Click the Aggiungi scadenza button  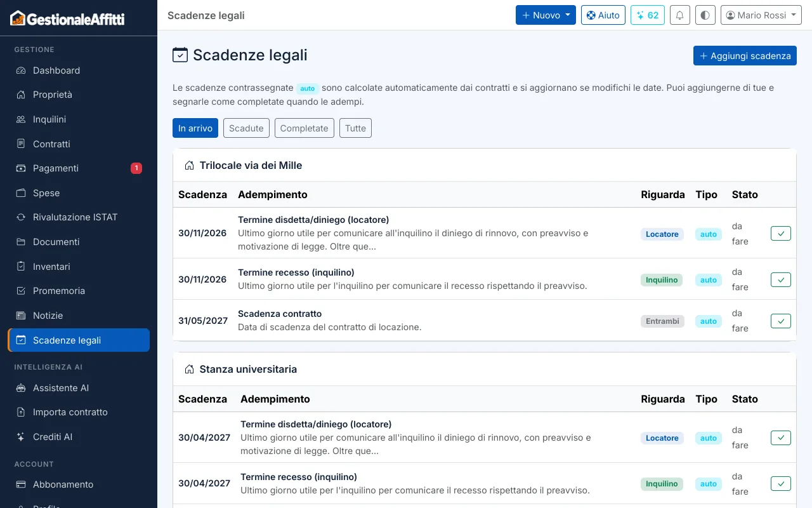745,56
